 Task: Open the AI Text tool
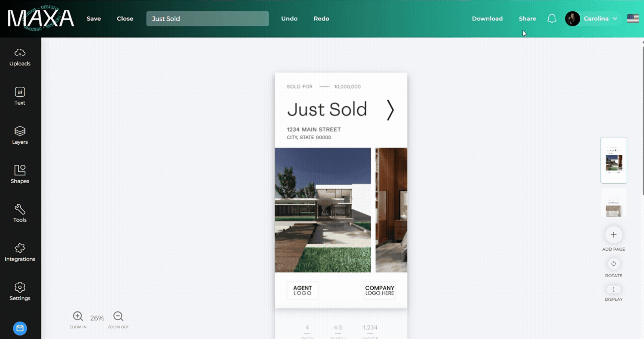(20, 96)
